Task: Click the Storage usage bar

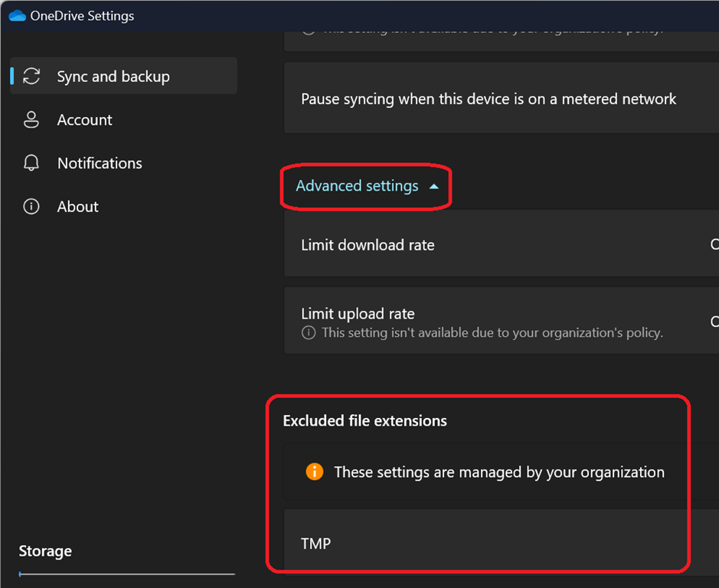Action: pyautogui.click(x=126, y=573)
